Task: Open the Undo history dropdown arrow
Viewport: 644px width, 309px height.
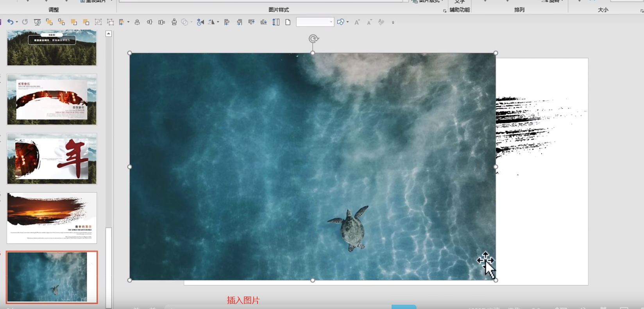Action: 17,22
